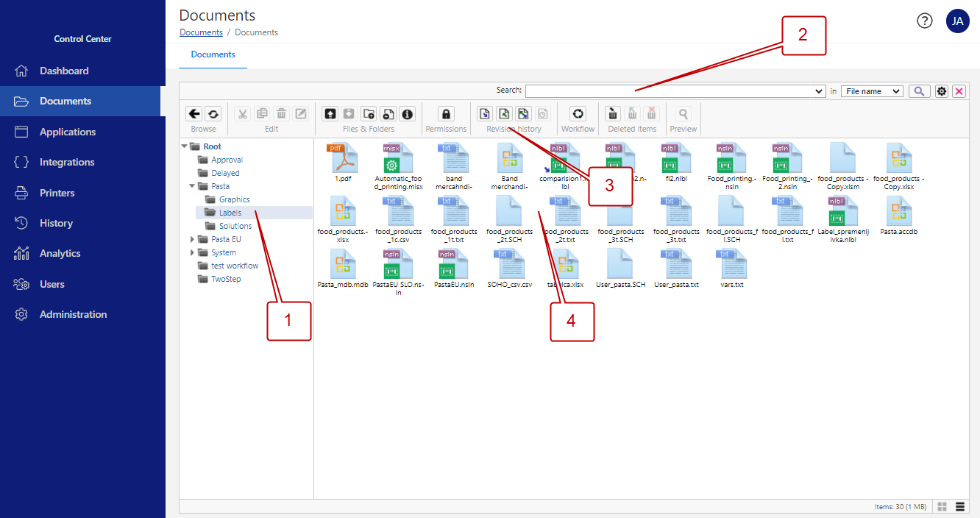Select the 1.pdf file thumbnail
980x518 pixels.
pyautogui.click(x=341, y=161)
